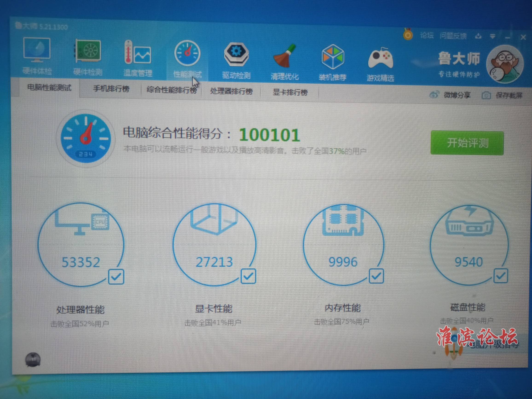Open the title bar dropdown menu arrow
Image resolution: width=532 pixels, height=399 pixels.
point(493,37)
